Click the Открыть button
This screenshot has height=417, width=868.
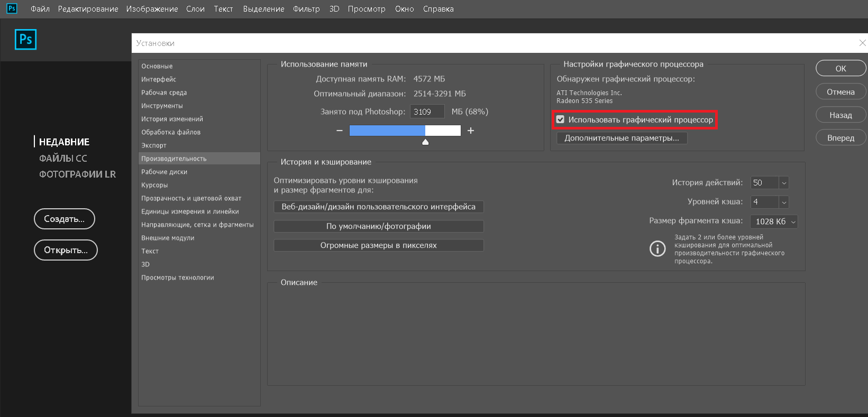click(x=66, y=250)
